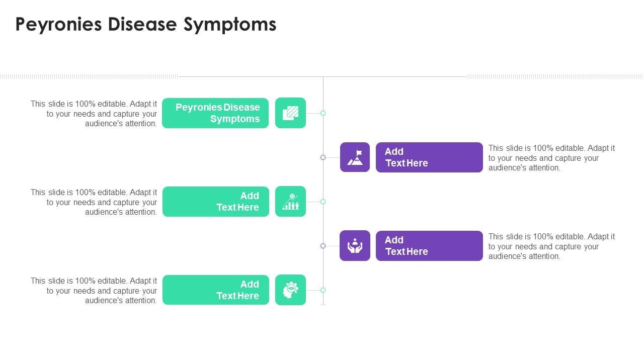This screenshot has height=362, width=644.
Task: Select the upper purple timeline node circle
Action: [323, 157]
